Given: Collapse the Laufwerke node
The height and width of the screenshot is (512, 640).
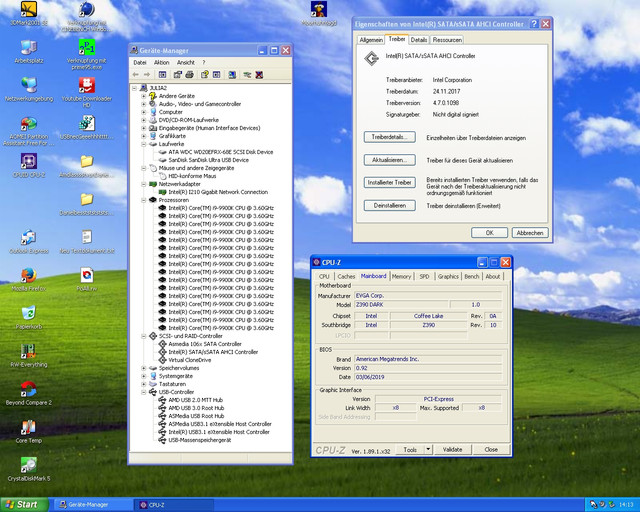Looking at the screenshot, I should coord(143,144).
